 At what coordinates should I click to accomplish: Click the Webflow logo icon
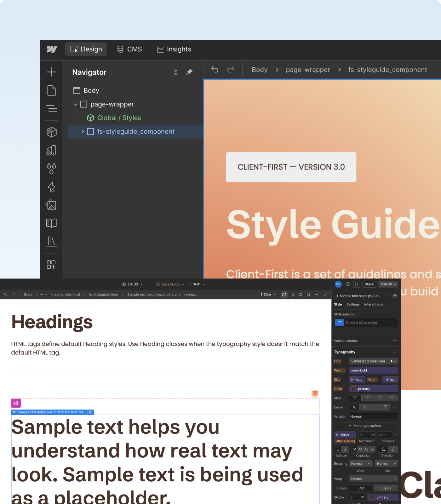tap(52, 49)
